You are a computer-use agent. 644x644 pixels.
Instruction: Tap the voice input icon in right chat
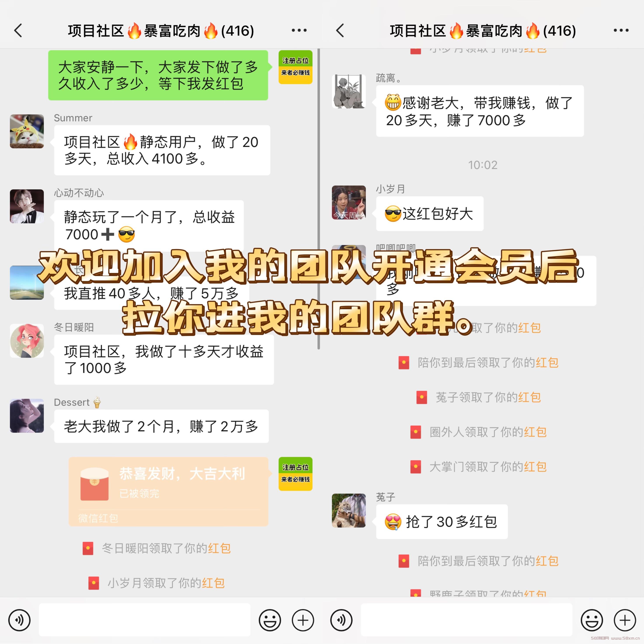click(x=341, y=620)
